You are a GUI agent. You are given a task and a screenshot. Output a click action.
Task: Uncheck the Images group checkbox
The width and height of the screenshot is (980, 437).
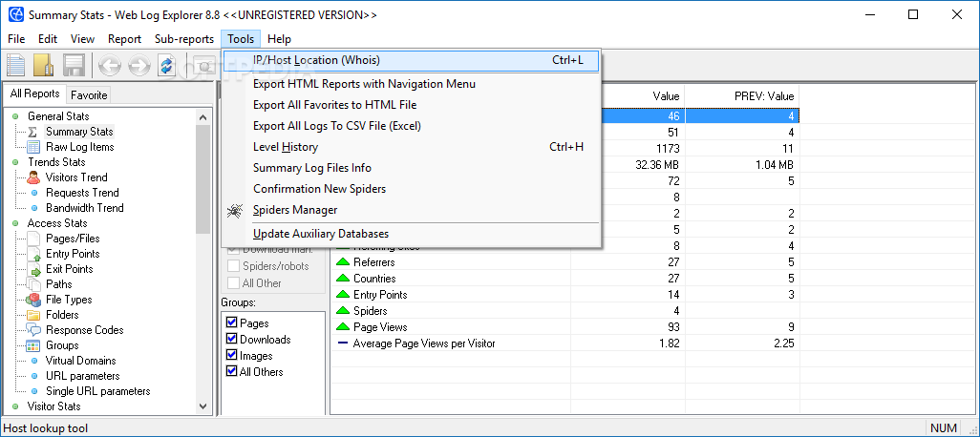232,355
